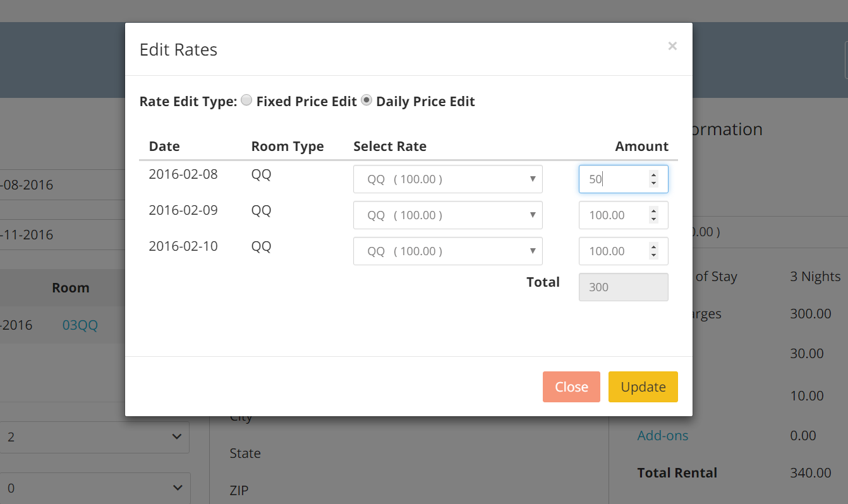Increase the 2016-02-08 amount with the up arrow
The width and height of the screenshot is (848, 504).
[653, 175]
